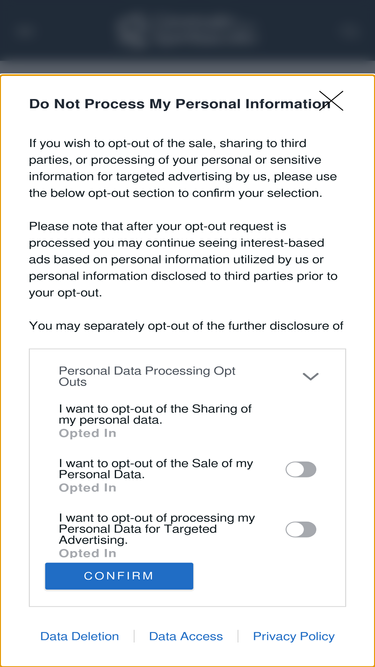
Task: Click the Do Not Process My Personal Information title
Action: click(179, 104)
